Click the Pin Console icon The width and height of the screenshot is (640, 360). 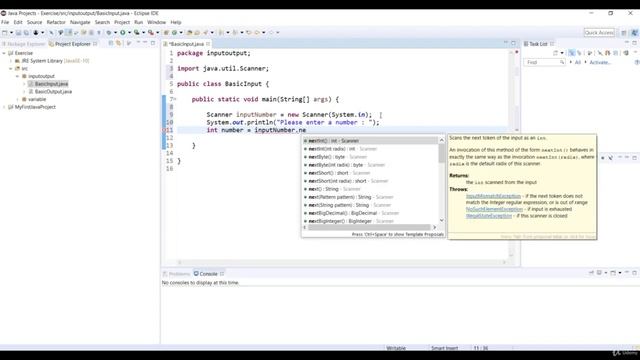(591, 272)
